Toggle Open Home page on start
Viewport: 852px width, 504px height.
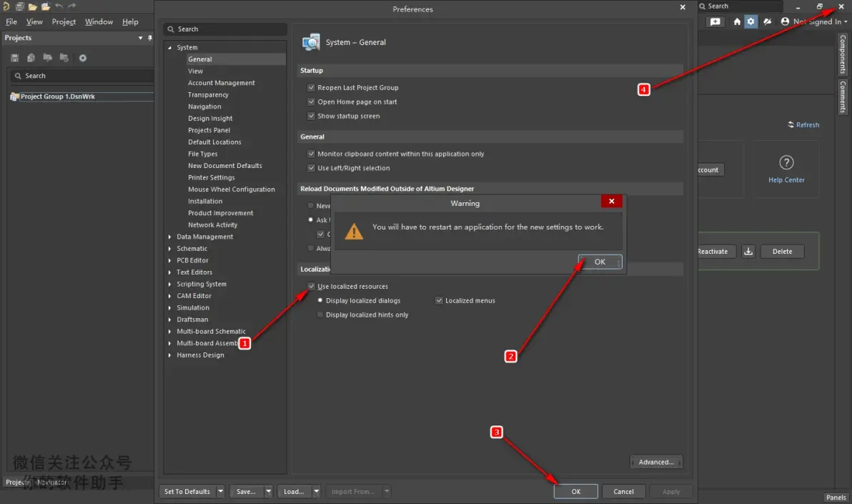click(x=311, y=102)
